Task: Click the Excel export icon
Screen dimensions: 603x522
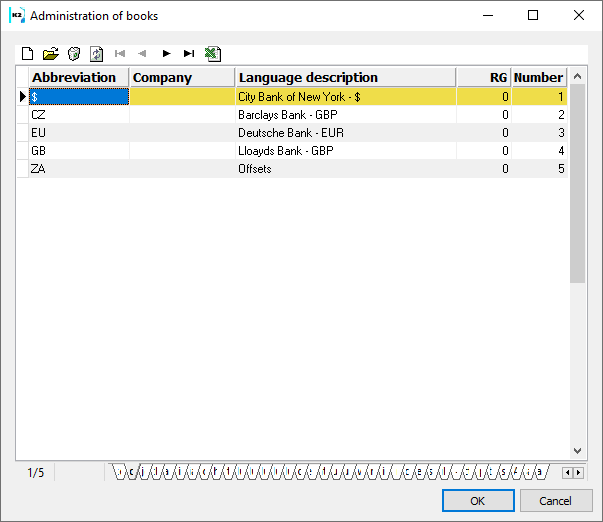Action: click(x=213, y=54)
